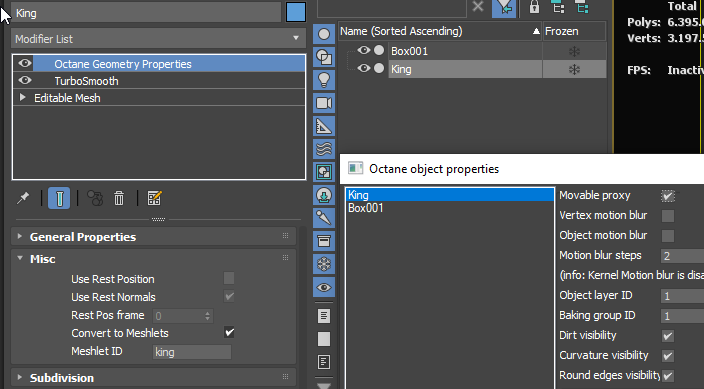Click the invert selection list icon
Screen dimensions: 704x389
coord(324,362)
